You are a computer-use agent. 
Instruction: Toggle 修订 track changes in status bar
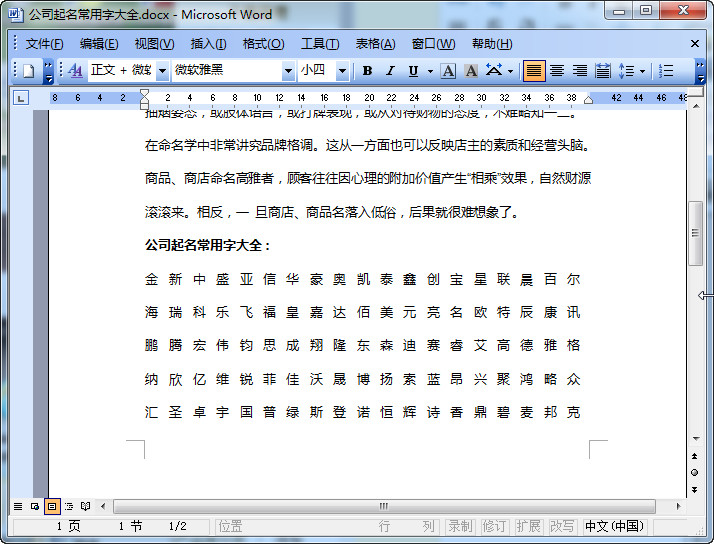click(494, 527)
